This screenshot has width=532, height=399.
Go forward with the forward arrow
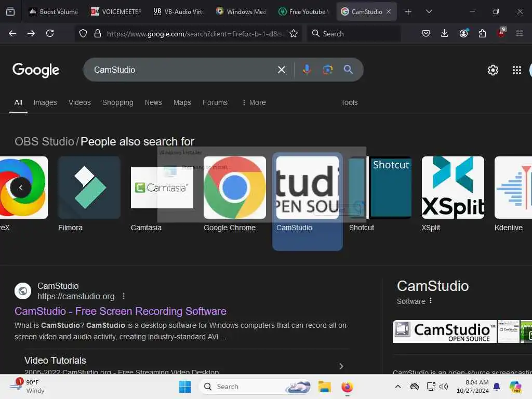(31, 33)
